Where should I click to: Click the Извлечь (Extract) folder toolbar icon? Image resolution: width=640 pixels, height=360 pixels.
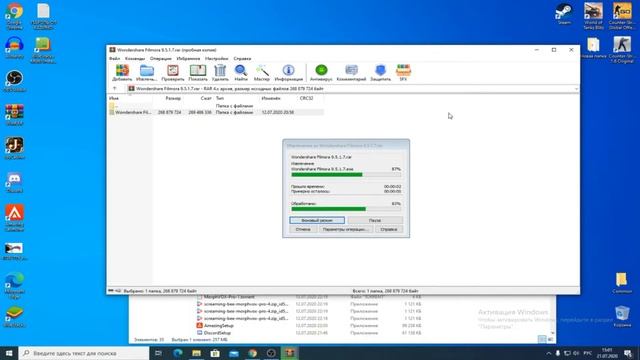point(147,73)
